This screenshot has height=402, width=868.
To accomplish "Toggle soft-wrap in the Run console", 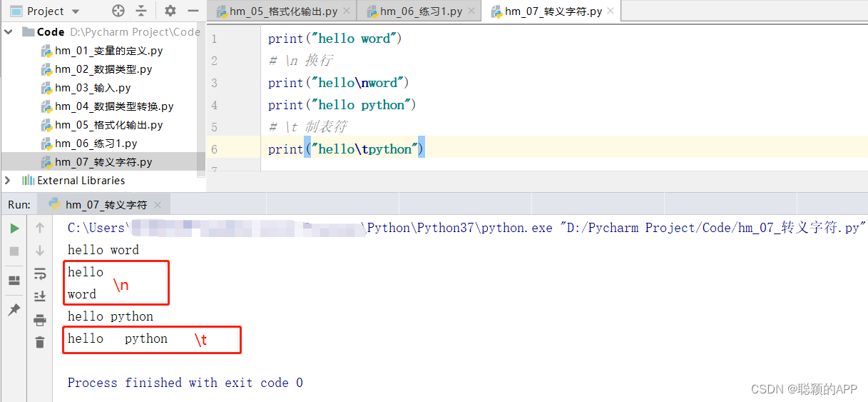I will pos(40,273).
